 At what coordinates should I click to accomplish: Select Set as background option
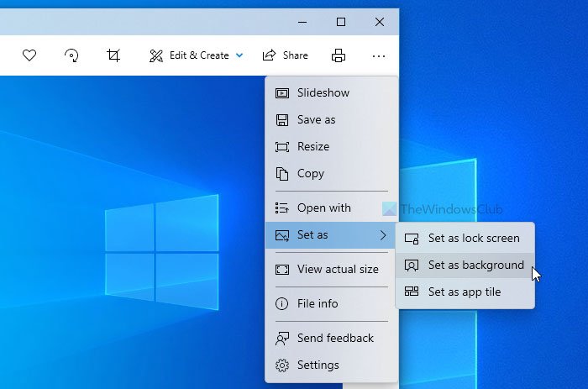click(475, 265)
